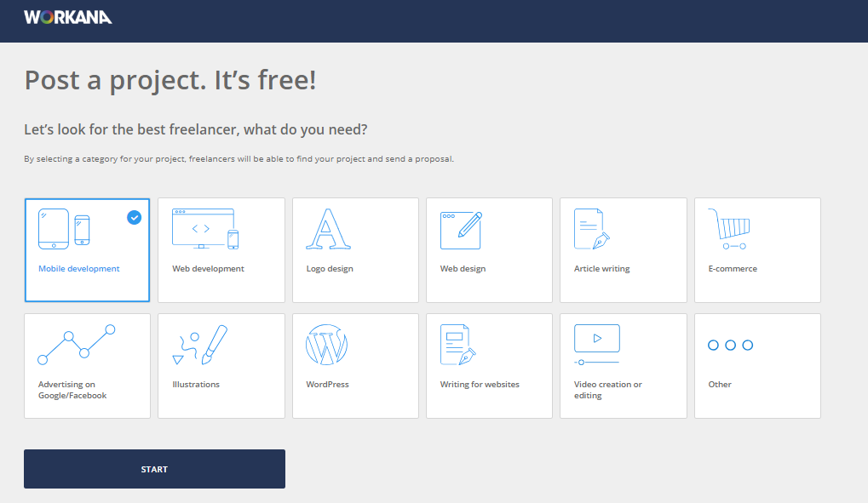Viewport: 868px width, 503px height.
Task: Choose the Advertising line graph icon
Action: 77,344
